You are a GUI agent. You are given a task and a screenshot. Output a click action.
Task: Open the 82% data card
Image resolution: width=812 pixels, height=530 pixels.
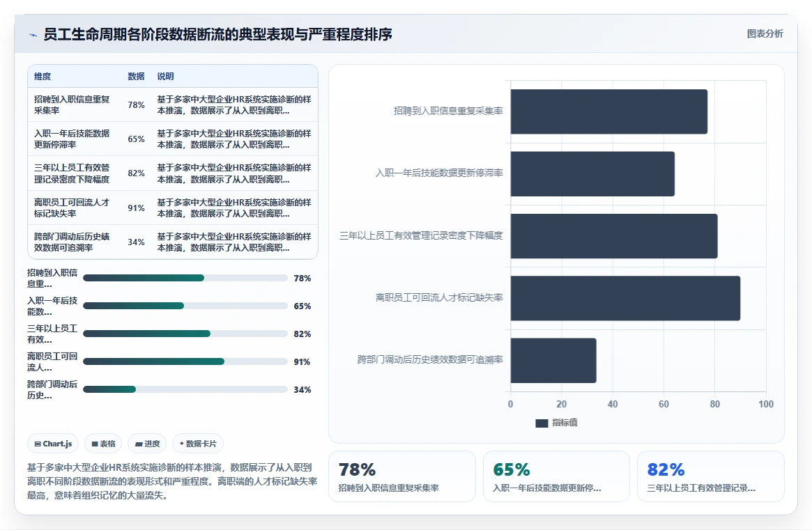(x=710, y=476)
